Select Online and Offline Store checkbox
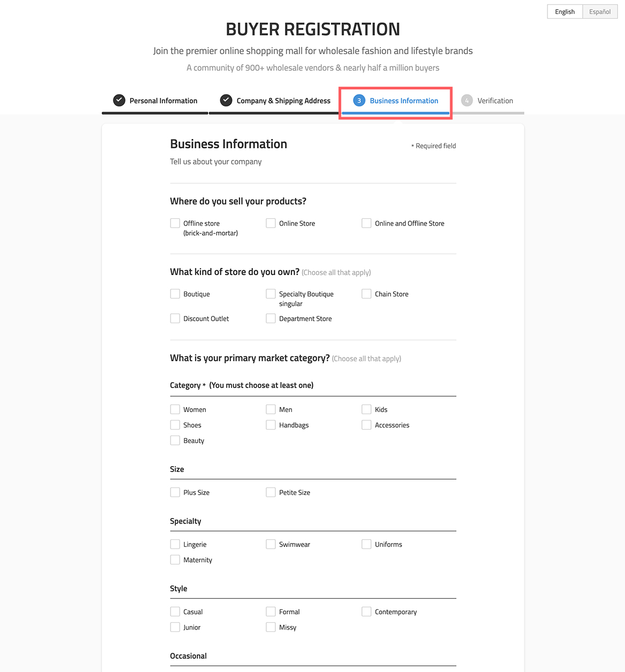Viewport: 625px width, 672px height. (366, 223)
